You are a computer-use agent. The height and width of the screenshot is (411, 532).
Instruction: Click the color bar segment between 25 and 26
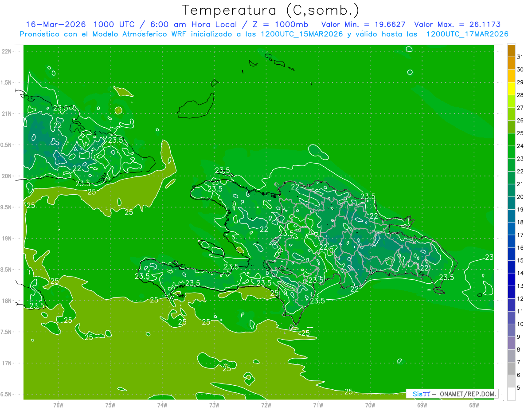[x=511, y=127]
